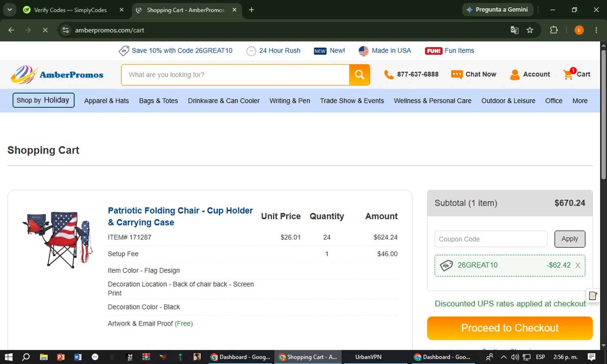Open the Patriotic Folding Chair product link
Viewport: 607px width, 364px height.
point(180,216)
